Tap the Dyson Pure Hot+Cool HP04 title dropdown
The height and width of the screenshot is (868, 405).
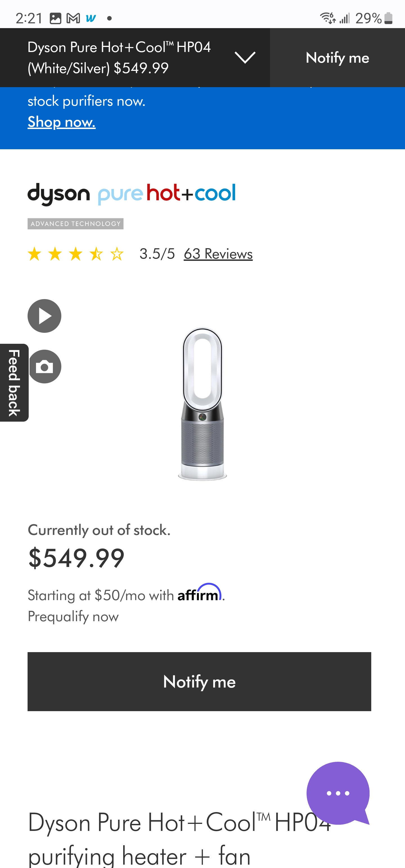click(119, 58)
